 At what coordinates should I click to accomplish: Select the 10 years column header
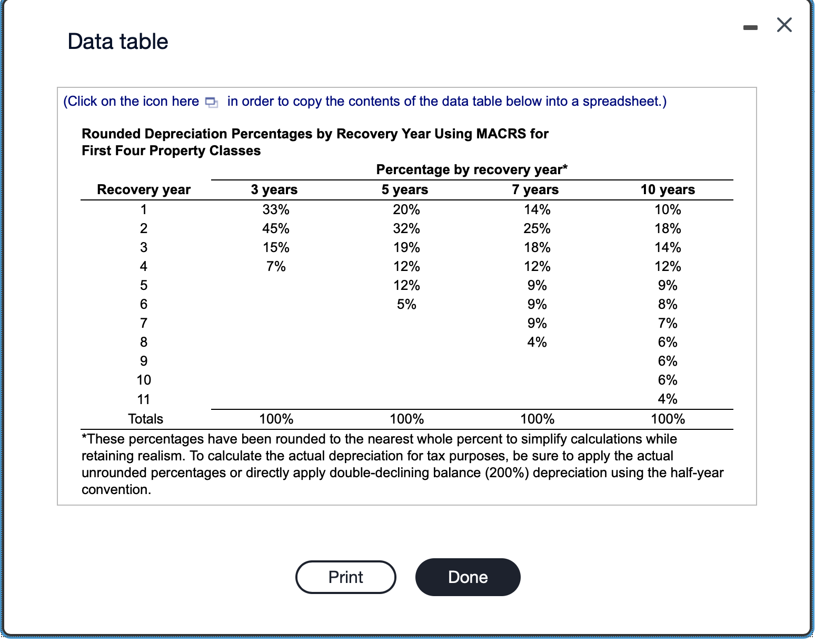click(668, 189)
